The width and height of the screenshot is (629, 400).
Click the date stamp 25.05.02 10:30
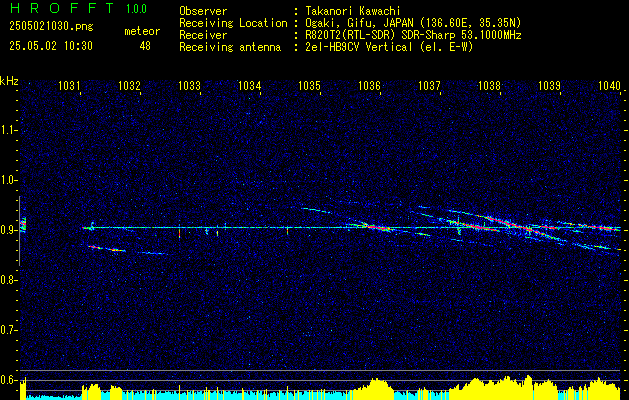(51, 46)
